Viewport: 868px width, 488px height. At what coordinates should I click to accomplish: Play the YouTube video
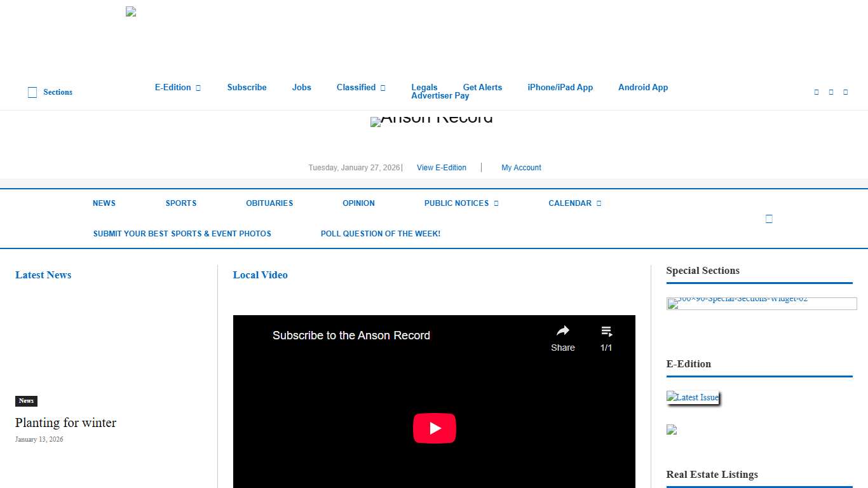point(435,428)
